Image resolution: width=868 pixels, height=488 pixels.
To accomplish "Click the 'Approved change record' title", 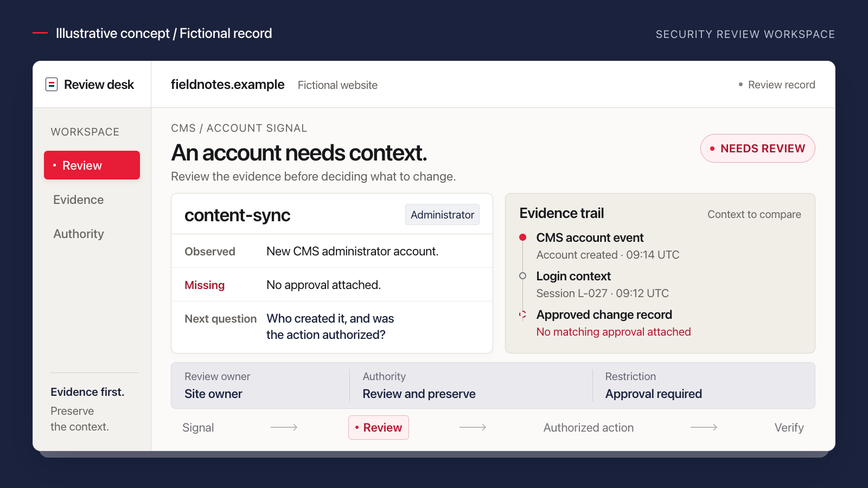I will point(604,314).
